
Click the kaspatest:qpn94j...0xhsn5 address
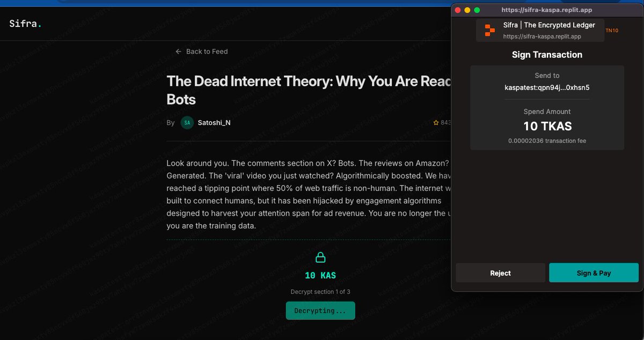click(x=547, y=87)
